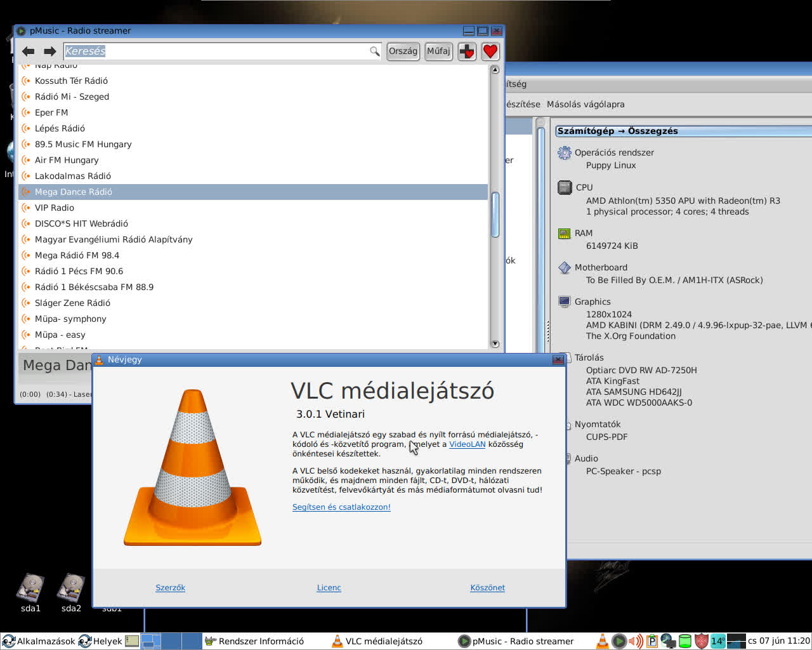Click the CPU chip icon in summary
The image size is (812, 650).
(565, 187)
